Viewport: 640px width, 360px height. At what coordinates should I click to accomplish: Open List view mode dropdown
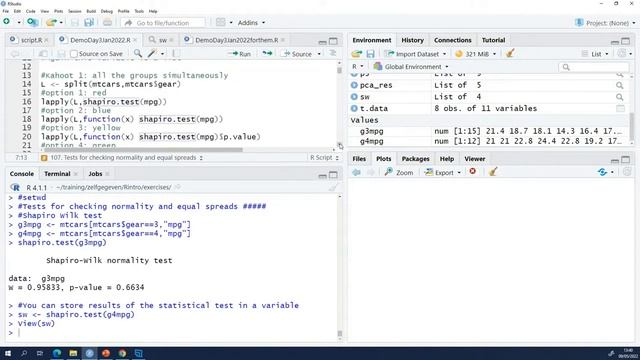(595, 54)
